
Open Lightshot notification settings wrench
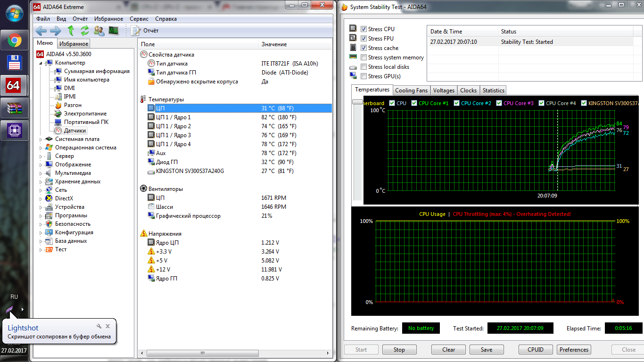pos(99,326)
